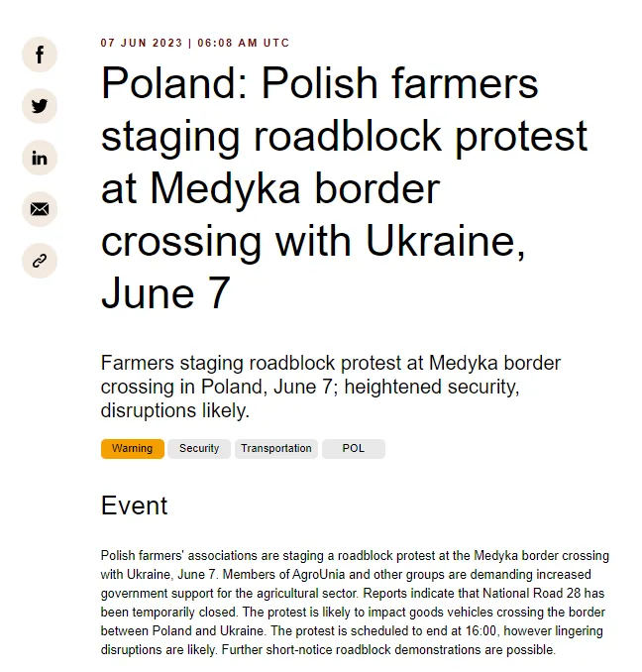Copy the article link with chain icon
The width and height of the screenshot is (642, 672).
coord(40,261)
